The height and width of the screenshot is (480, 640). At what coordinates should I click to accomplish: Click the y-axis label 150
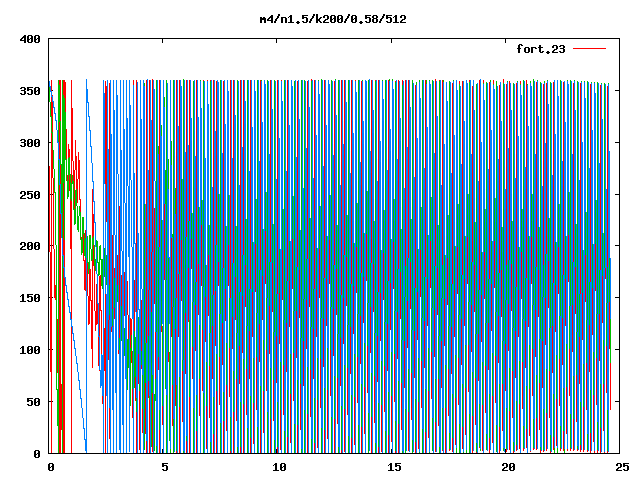tap(30, 298)
